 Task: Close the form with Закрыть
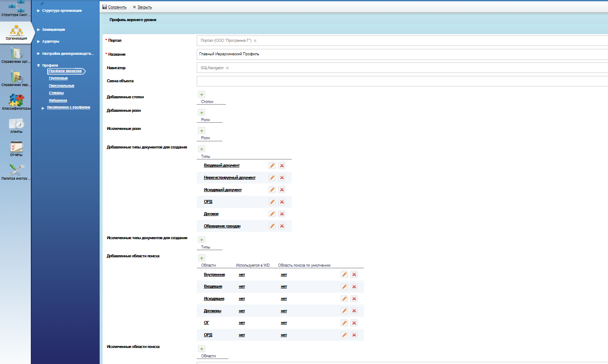point(142,7)
